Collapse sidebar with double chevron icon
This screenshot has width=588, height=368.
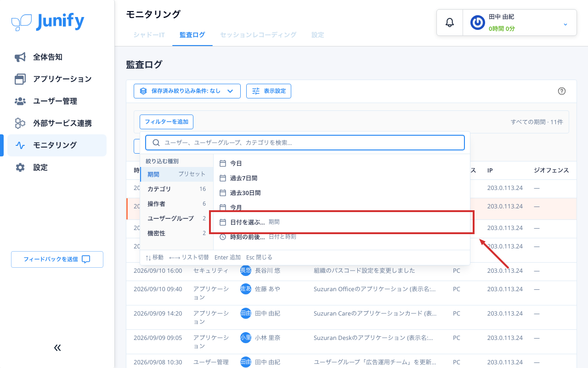click(57, 348)
